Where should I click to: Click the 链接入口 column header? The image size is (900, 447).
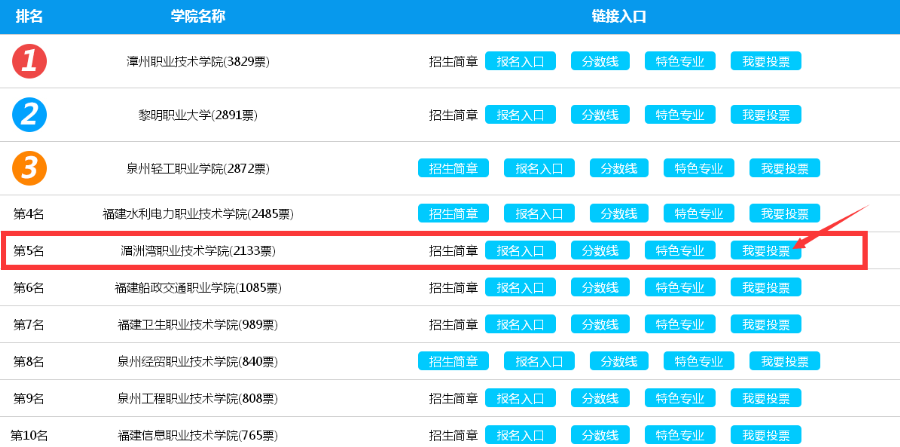[619, 16]
